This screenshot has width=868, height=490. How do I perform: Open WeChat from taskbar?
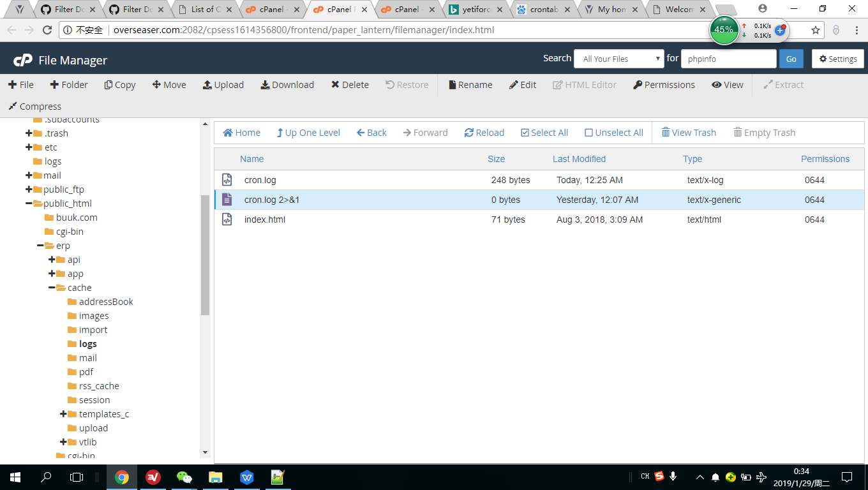tap(184, 477)
